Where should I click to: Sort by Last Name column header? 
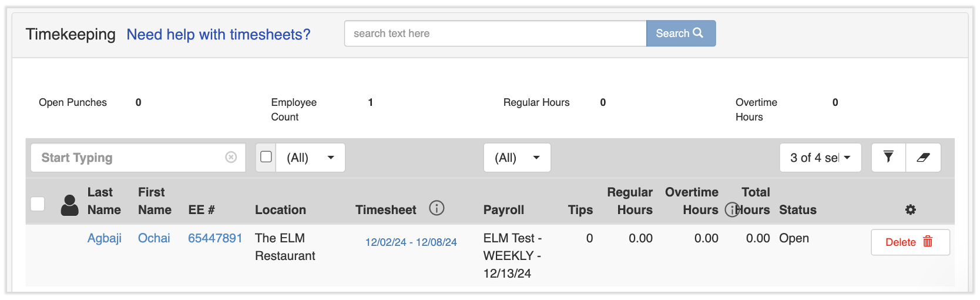[x=104, y=201]
